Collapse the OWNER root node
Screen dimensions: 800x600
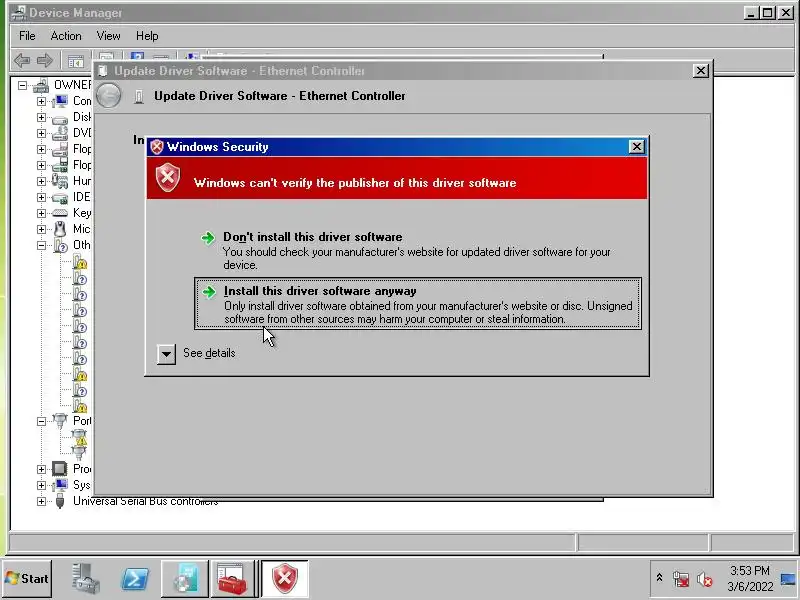tap(22, 85)
